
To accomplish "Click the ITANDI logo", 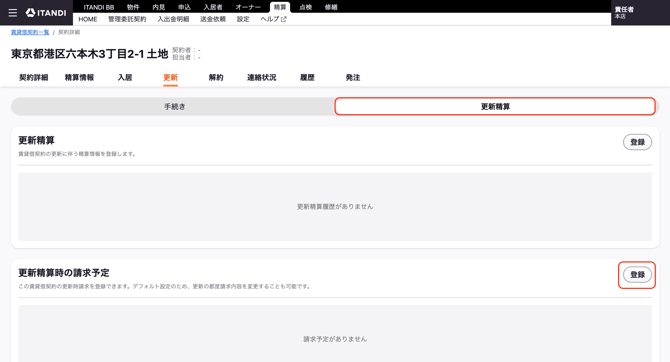I will pyautogui.click(x=46, y=13).
